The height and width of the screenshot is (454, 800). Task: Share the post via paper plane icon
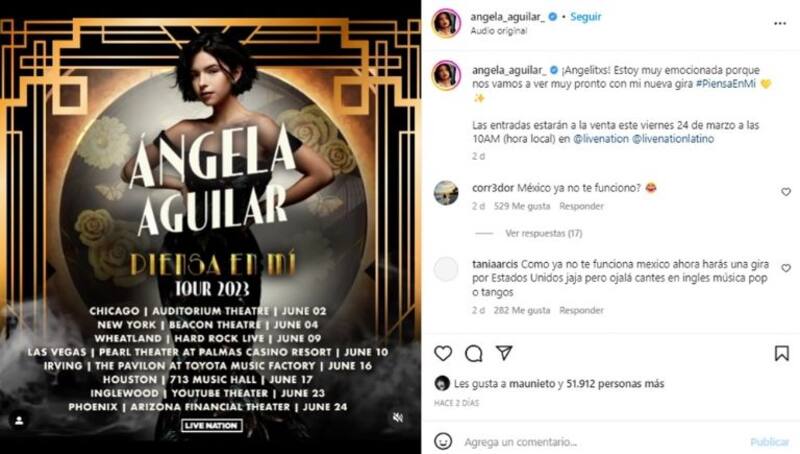tap(504, 352)
